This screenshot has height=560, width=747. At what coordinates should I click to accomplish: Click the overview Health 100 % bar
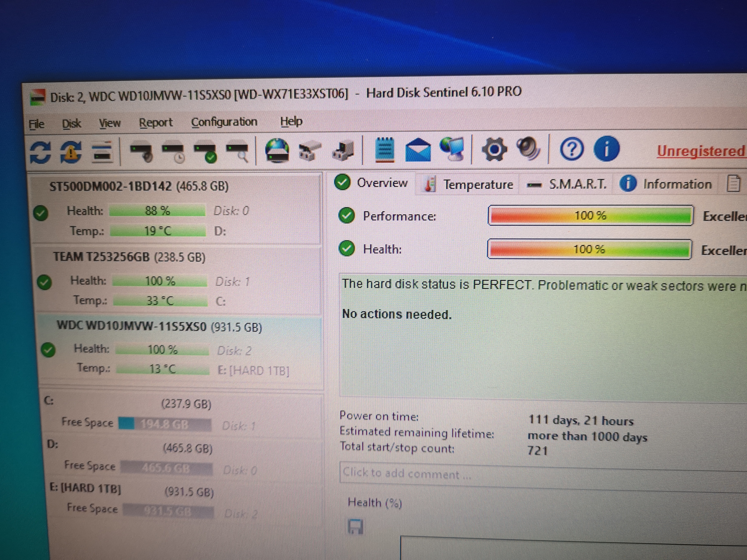pyautogui.click(x=589, y=249)
